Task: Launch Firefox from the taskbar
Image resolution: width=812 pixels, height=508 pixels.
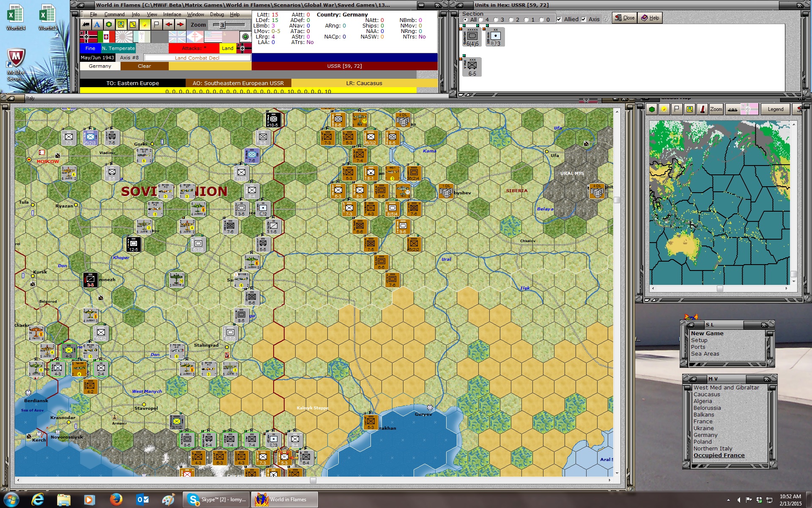Action: tap(116, 500)
